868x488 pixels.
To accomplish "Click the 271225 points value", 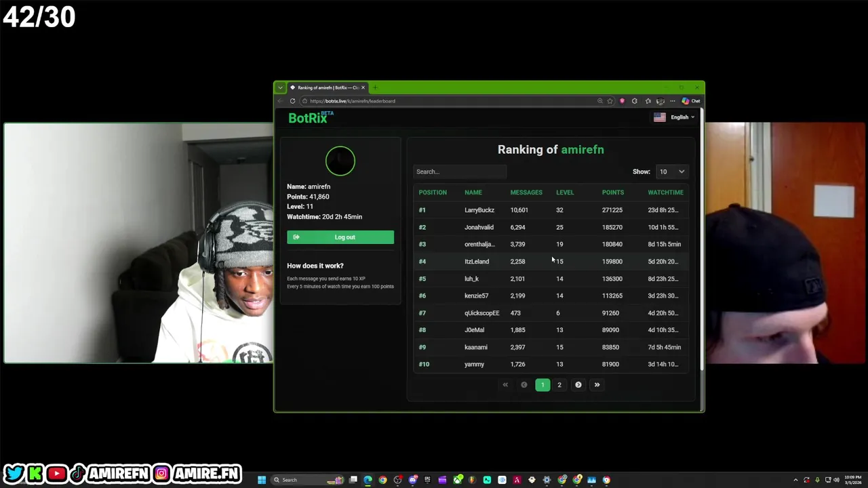I will pyautogui.click(x=612, y=210).
